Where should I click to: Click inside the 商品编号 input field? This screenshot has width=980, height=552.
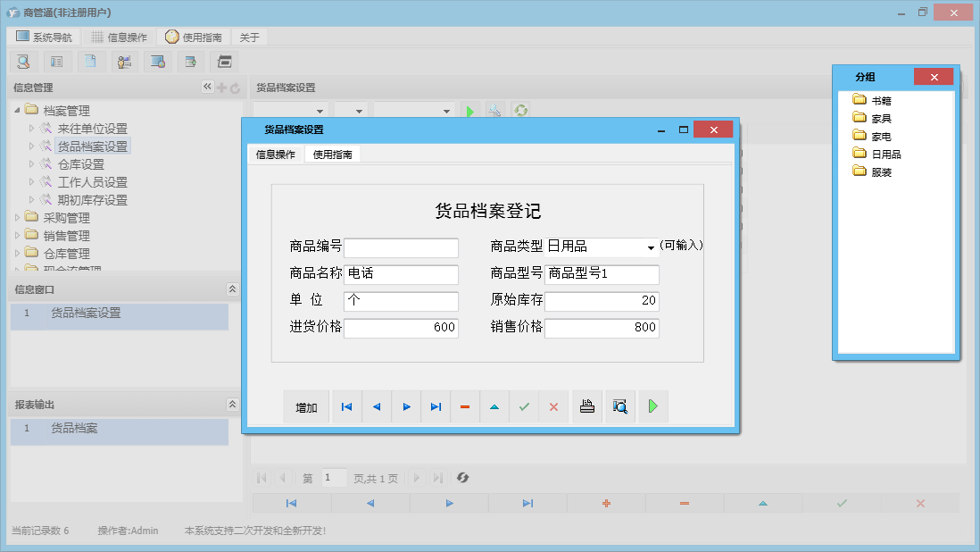pyautogui.click(x=400, y=247)
